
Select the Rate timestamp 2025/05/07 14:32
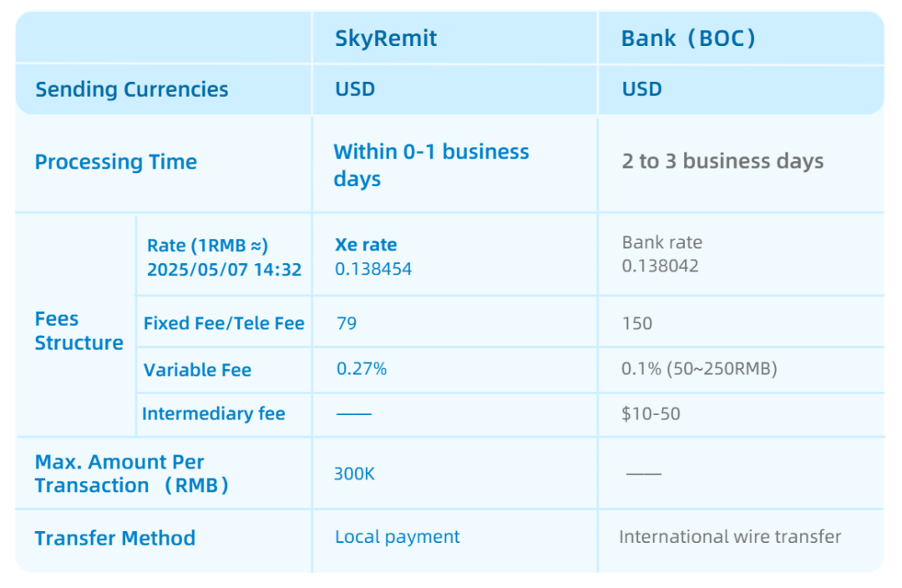224,270
